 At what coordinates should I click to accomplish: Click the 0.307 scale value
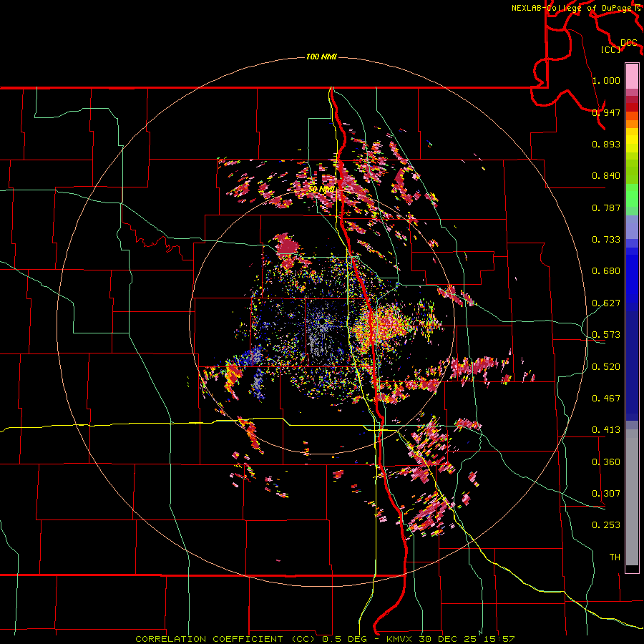(x=606, y=494)
